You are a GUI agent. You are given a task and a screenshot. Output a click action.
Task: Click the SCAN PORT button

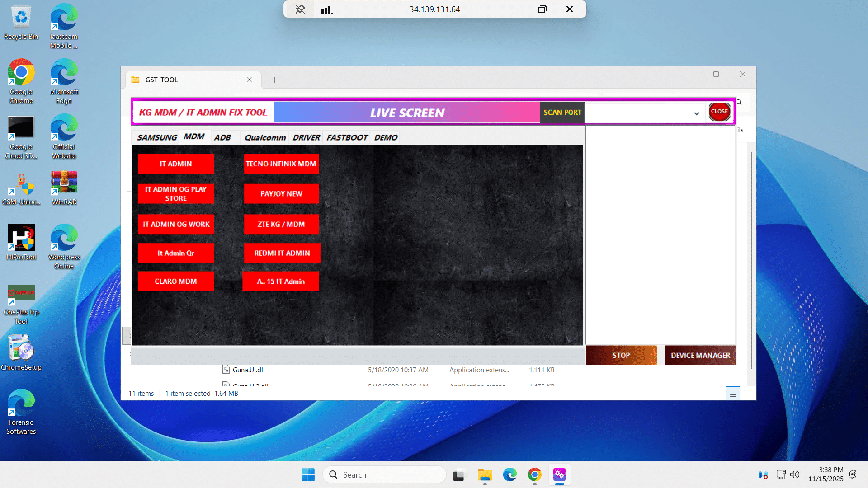(x=562, y=113)
